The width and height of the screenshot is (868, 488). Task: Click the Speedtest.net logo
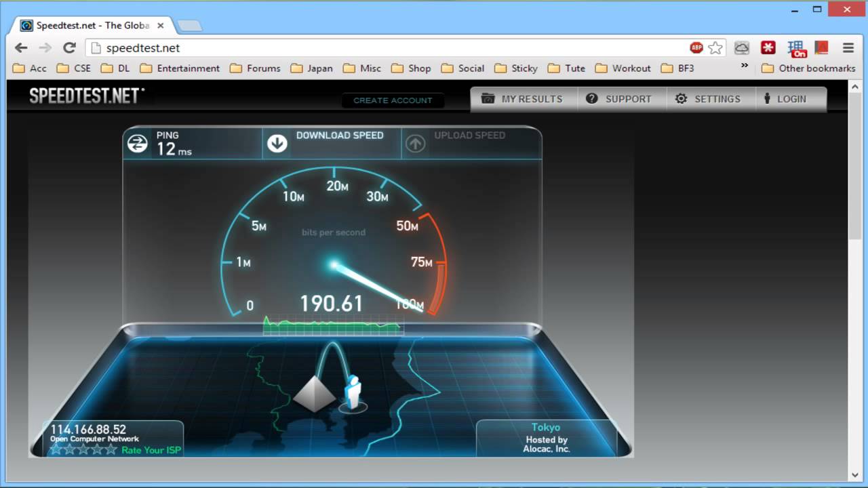pos(86,96)
